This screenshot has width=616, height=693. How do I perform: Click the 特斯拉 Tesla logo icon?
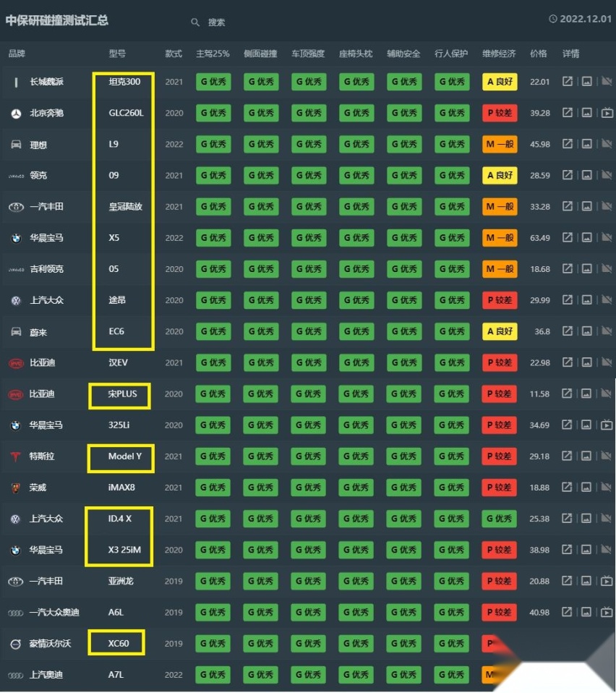point(15,456)
